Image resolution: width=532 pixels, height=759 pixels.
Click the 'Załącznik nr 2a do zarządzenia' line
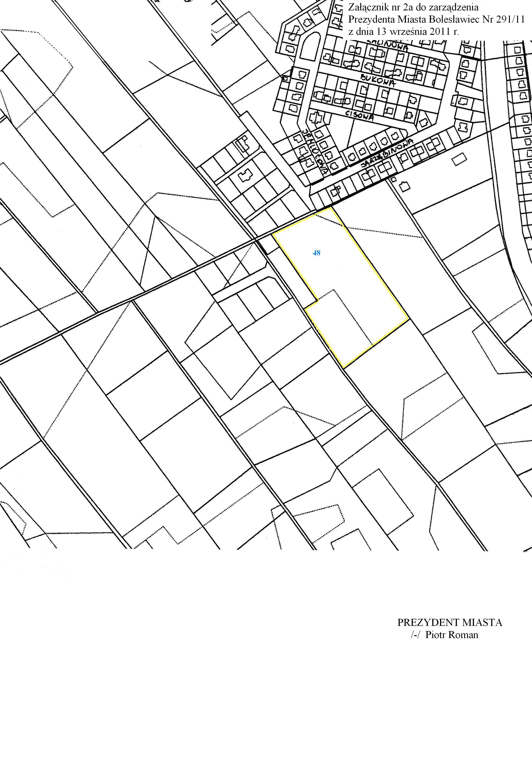tap(413, 7)
